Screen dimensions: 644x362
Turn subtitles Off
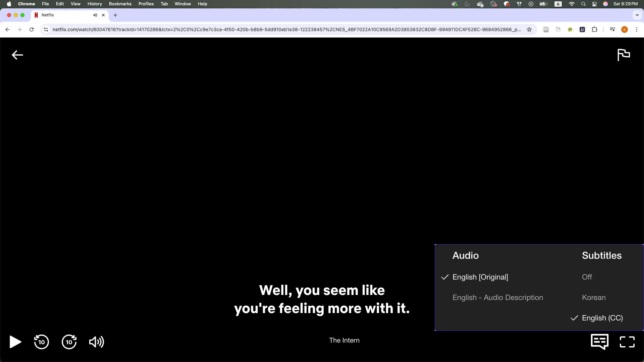click(x=587, y=277)
